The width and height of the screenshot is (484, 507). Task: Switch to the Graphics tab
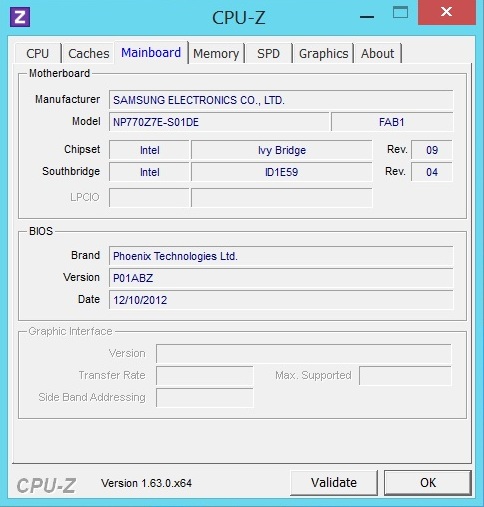tap(323, 53)
